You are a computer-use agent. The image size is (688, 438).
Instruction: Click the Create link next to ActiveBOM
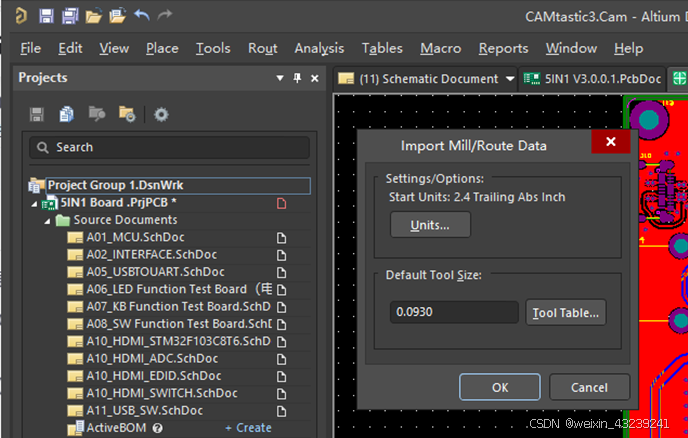pos(248,428)
